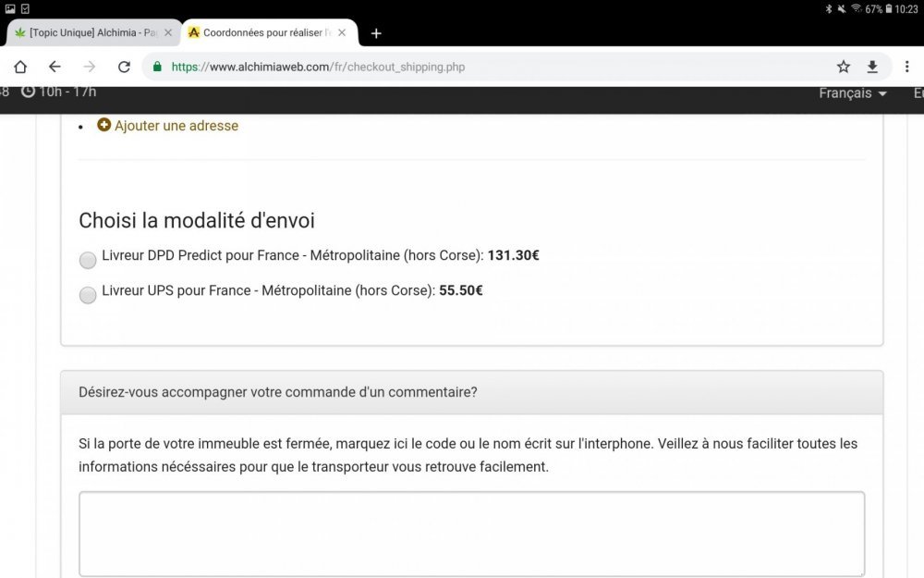The width and height of the screenshot is (924, 578).
Task: Tap the green padlock security icon
Action: point(157,67)
